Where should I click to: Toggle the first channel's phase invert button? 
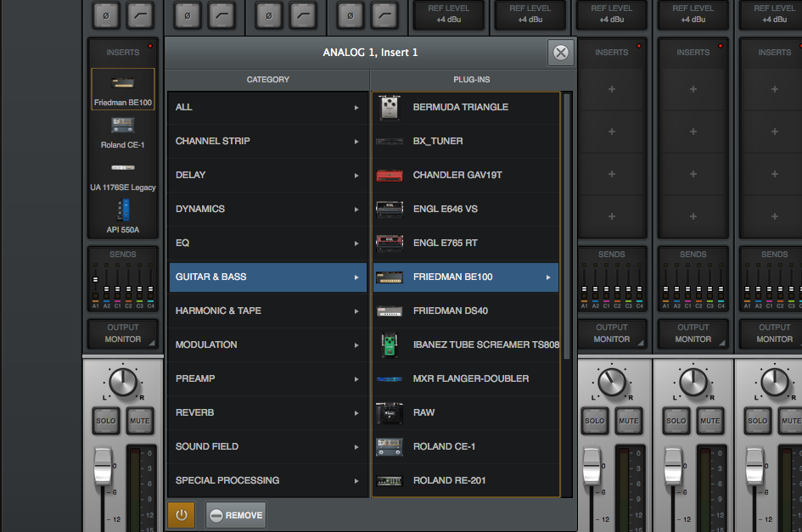(x=106, y=16)
